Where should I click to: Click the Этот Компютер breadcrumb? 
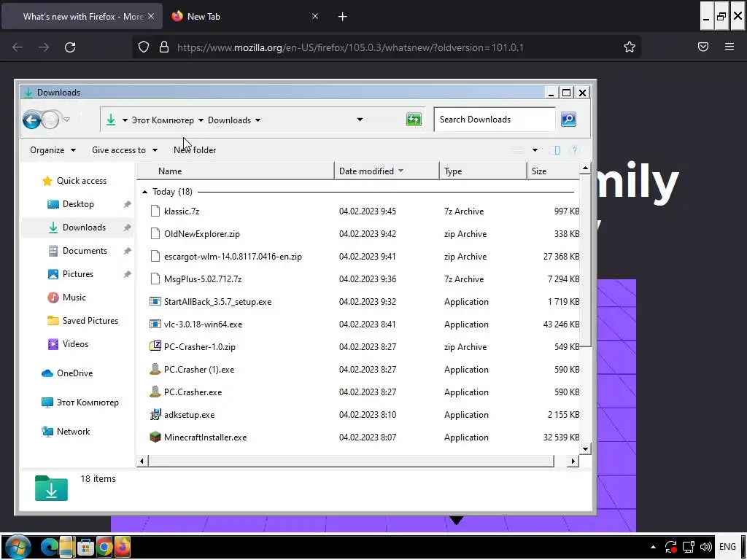(163, 120)
